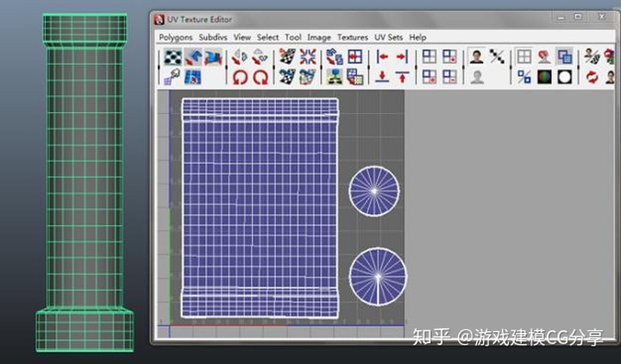The image size is (621, 364).
Task: Open the Tool menu
Action: coord(293,37)
